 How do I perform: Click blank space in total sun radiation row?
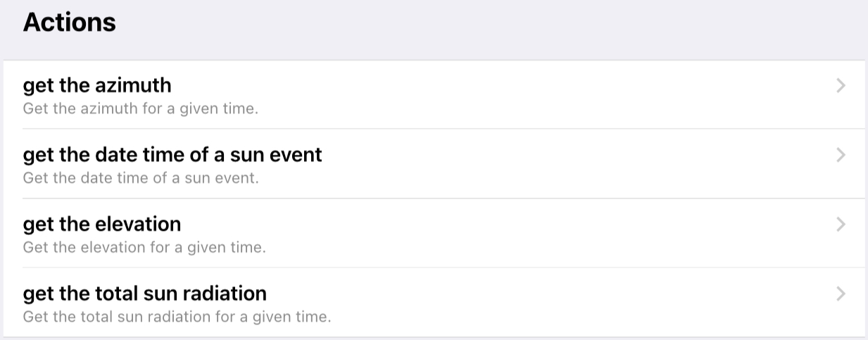(x=528, y=303)
